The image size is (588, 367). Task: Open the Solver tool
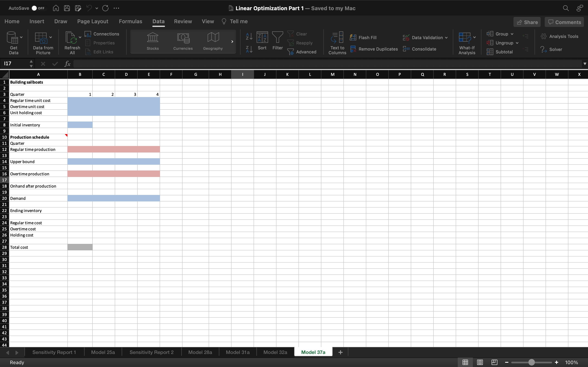pos(551,49)
